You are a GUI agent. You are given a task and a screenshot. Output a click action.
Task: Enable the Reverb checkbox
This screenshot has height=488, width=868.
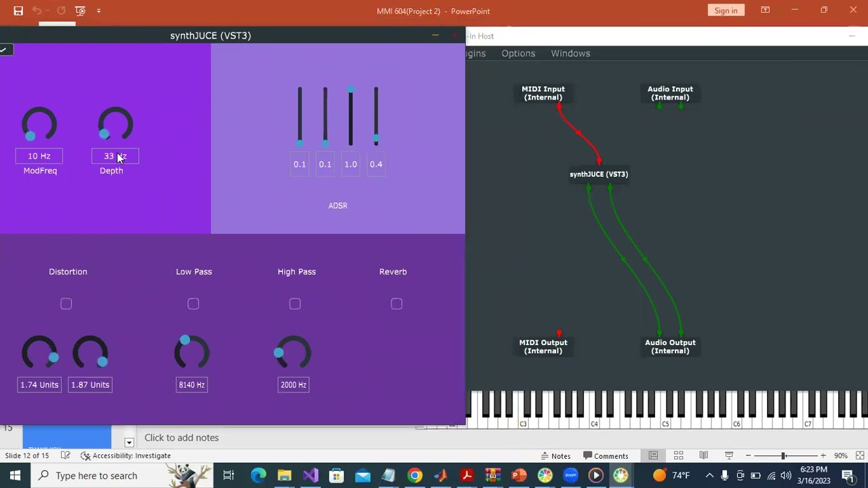(397, 304)
